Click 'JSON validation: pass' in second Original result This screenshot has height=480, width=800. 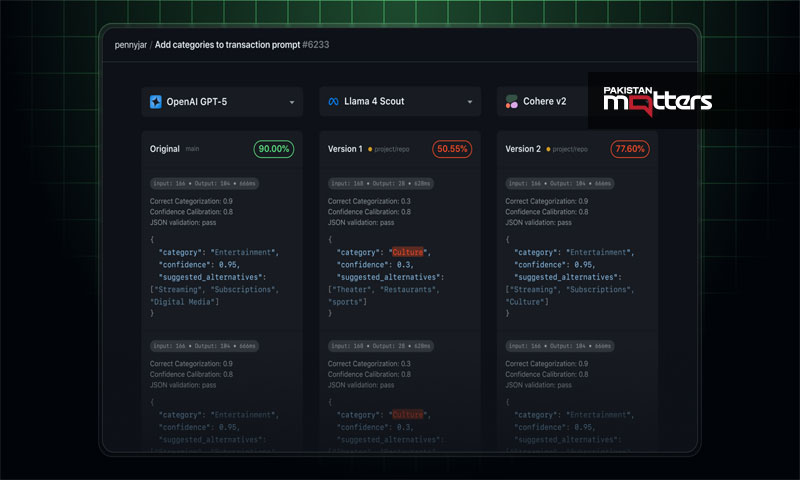(183, 385)
